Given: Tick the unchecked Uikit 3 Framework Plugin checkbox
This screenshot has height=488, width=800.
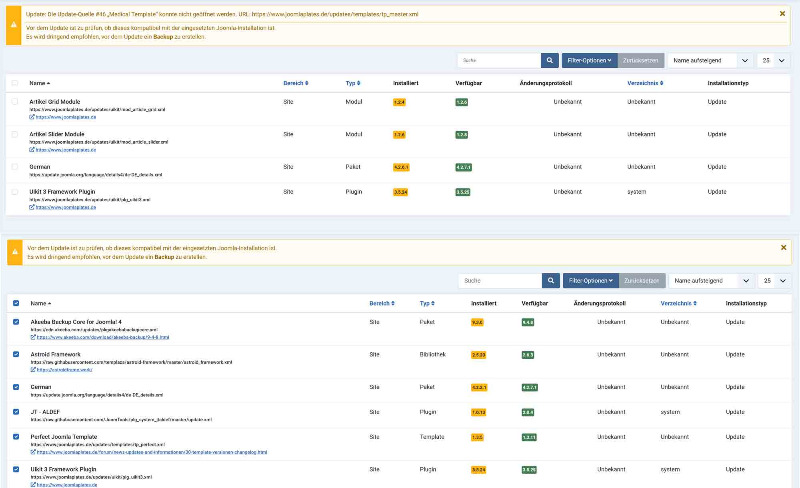Looking at the screenshot, I should (x=15, y=191).
